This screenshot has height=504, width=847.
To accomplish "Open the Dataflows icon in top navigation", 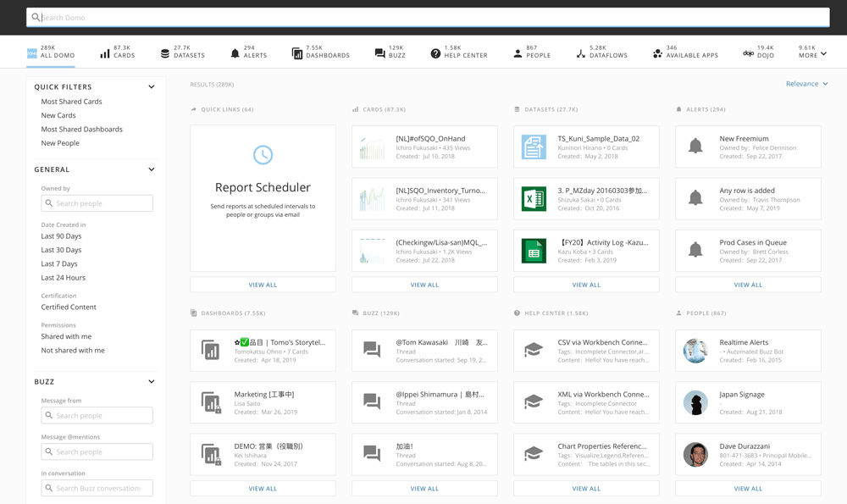I will click(581, 53).
